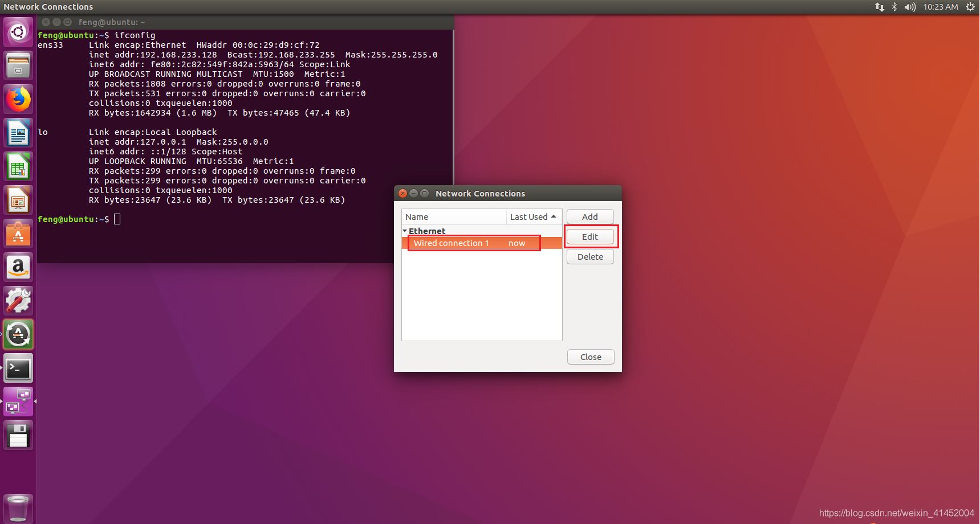This screenshot has height=524, width=980.
Task: Open LibreOffice Calc spreadsheet app
Action: click(x=18, y=166)
